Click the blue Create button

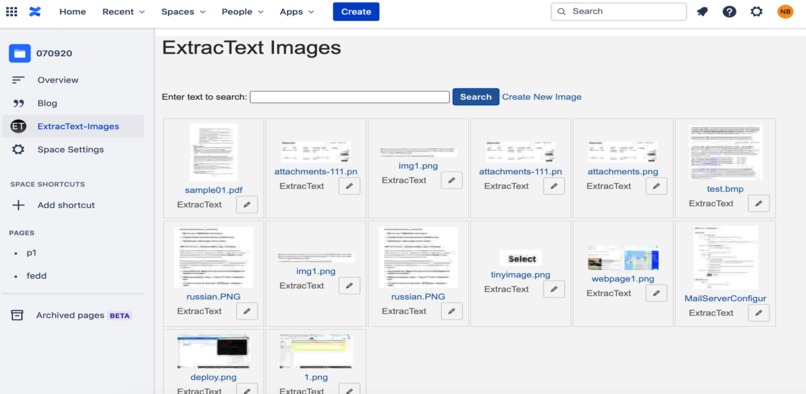[x=356, y=11]
